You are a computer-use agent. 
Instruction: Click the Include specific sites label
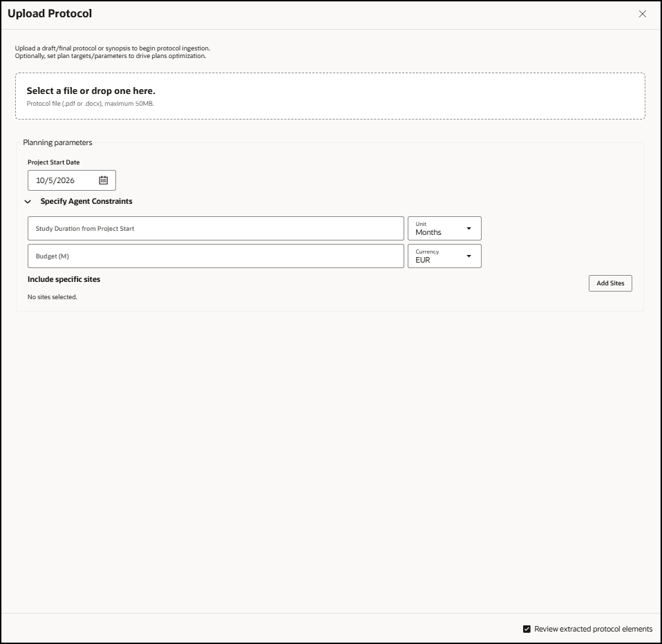[64, 279]
